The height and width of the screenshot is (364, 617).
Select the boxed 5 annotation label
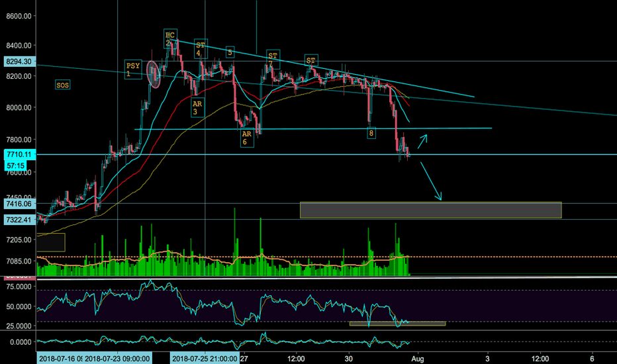click(230, 52)
